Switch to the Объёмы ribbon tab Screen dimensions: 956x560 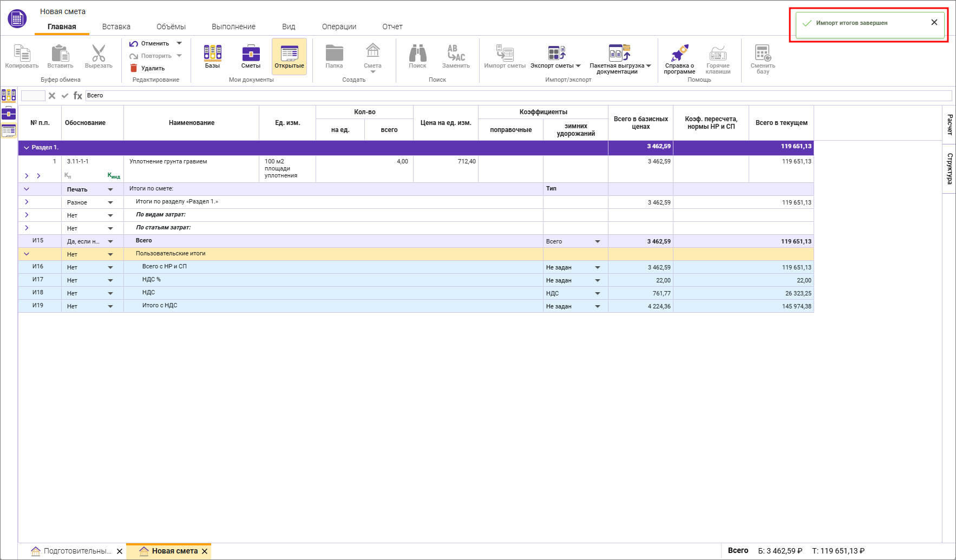[171, 27]
